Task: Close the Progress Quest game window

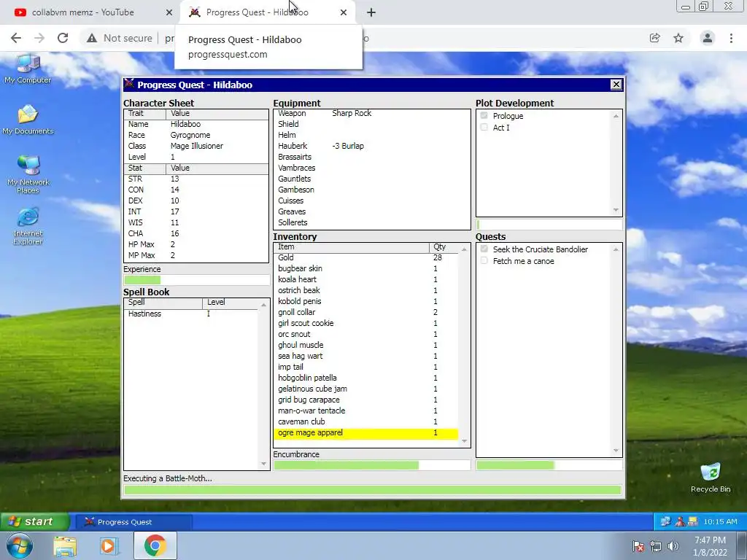Action: click(x=616, y=85)
